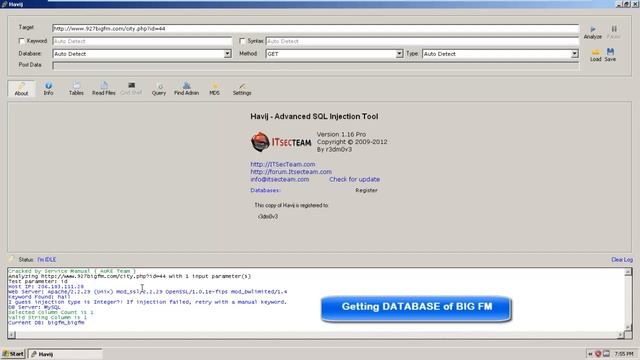The height and width of the screenshot is (360, 640).
Task: Open the Read Files tab
Action: coord(104,89)
